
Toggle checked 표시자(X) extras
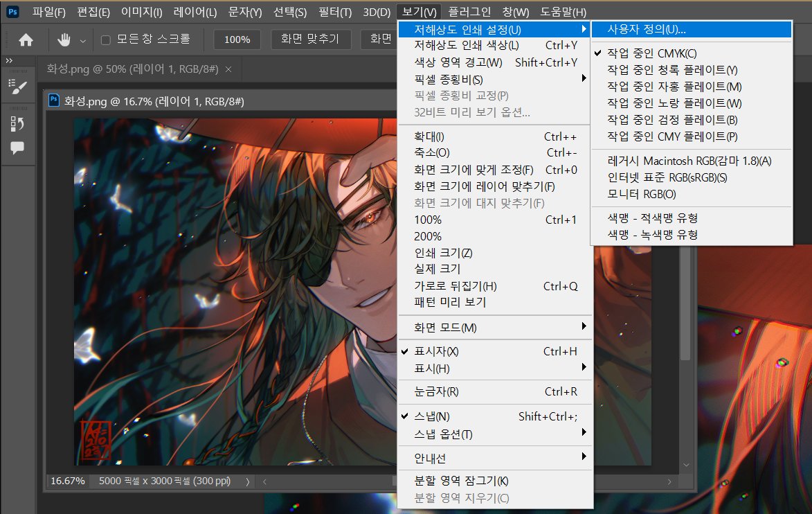pyautogui.click(x=494, y=351)
